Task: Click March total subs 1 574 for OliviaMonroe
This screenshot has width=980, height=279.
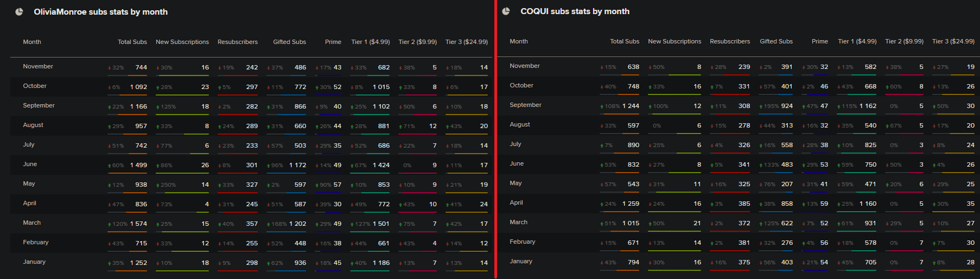Action: 138,224
